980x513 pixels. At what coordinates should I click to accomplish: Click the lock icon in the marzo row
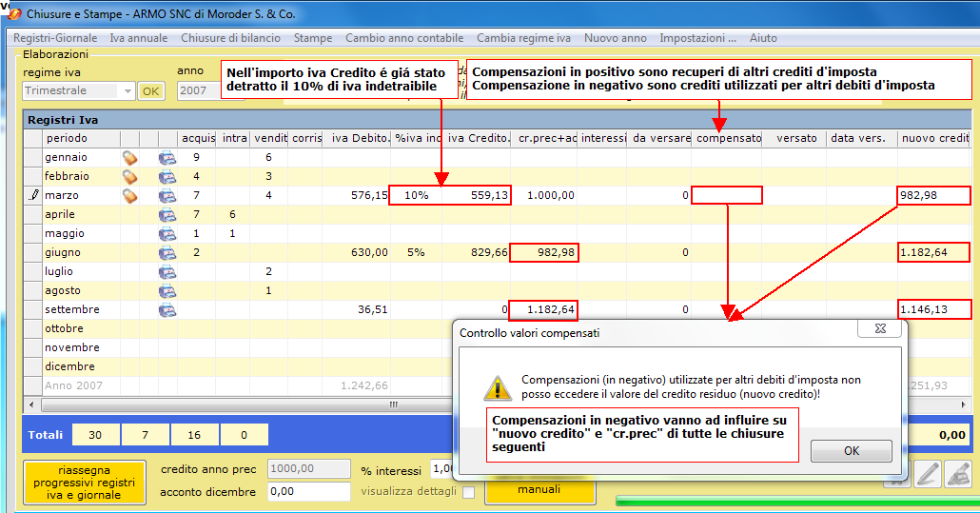click(130, 195)
